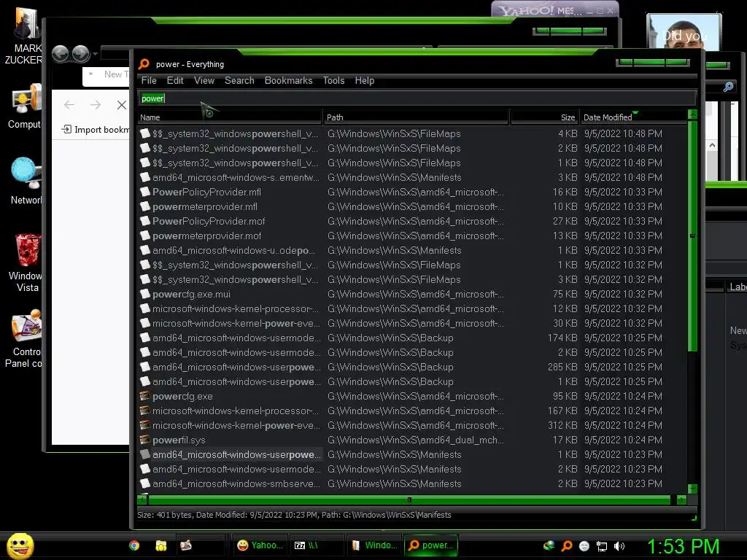Switch to the 7-Zip taskbar button
The height and width of the screenshot is (560, 747).
point(317,545)
